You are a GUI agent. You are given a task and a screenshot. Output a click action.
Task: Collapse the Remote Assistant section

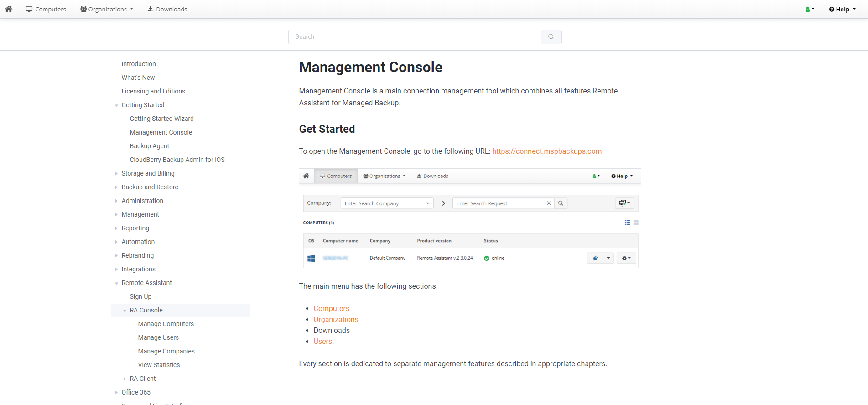pos(116,283)
